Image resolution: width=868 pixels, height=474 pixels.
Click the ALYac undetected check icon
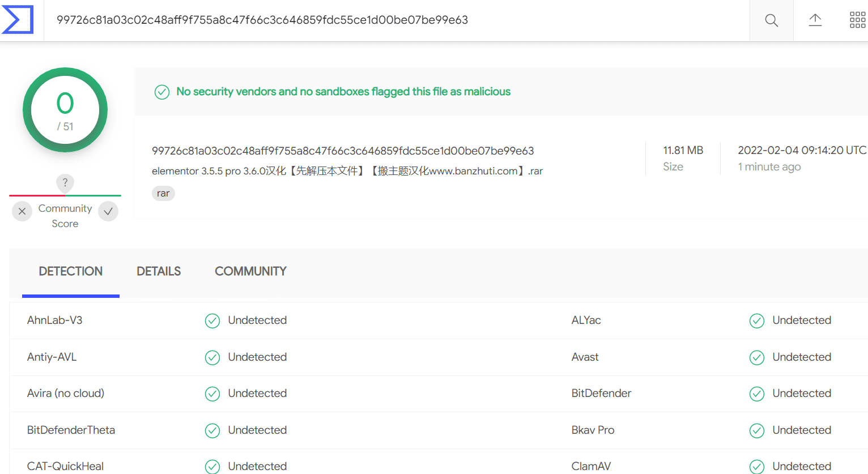pyautogui.click(x=757, y=321)
